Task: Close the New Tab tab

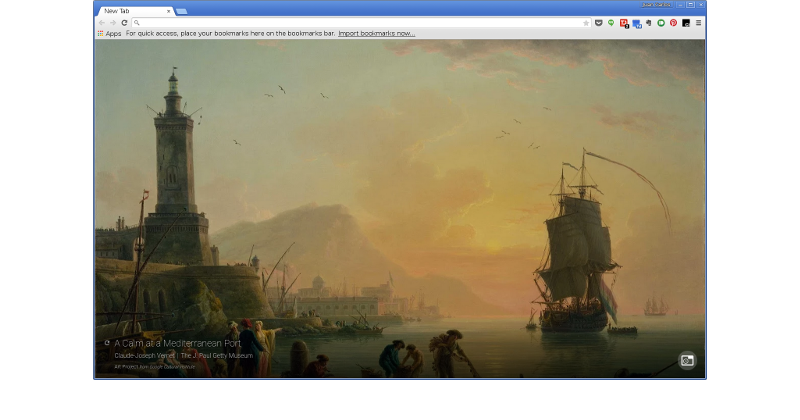Action: point(168,10)
